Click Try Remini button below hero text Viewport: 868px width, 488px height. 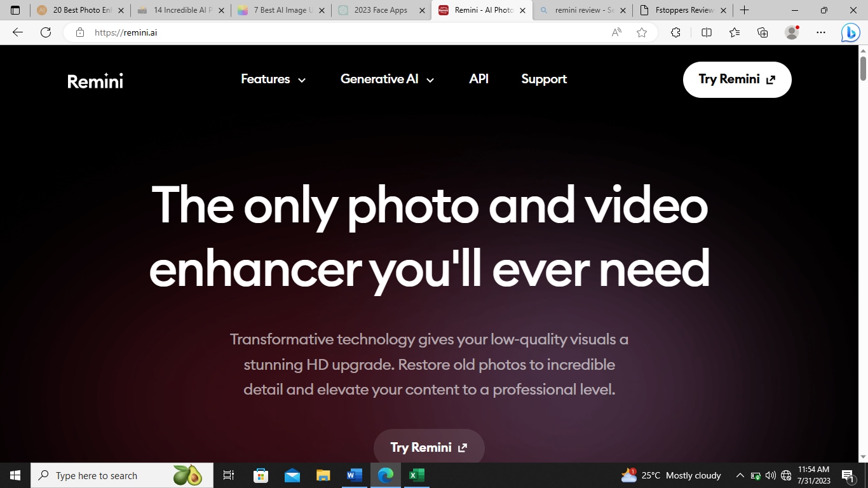429,447
